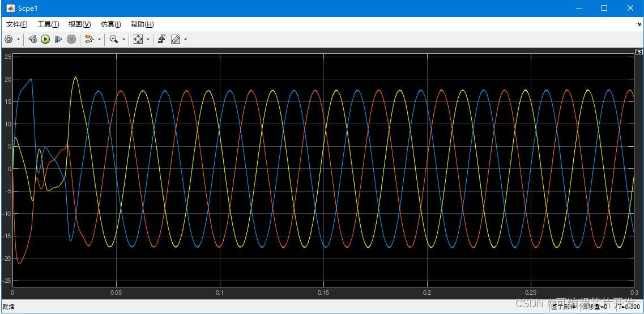Screen dimensions: 644x314
Task: Open the 文件(F) menu
Action: point(17,24)
